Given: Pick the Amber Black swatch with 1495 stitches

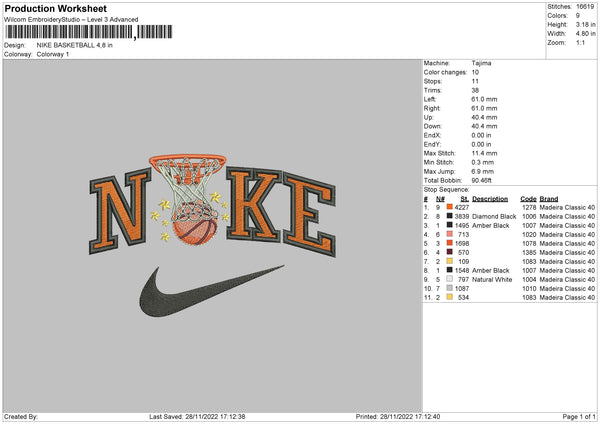Looking at the screenshot, I should tap(450, 225).
